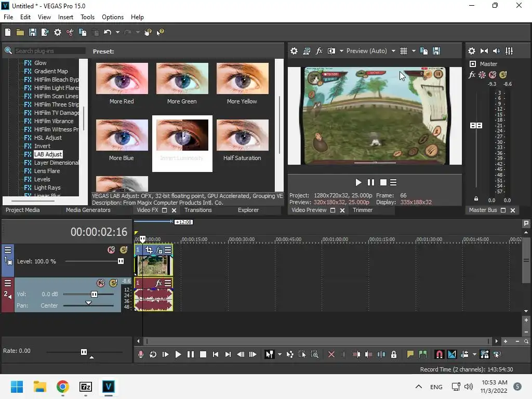Save preview snapshot to file

point(436,51)
